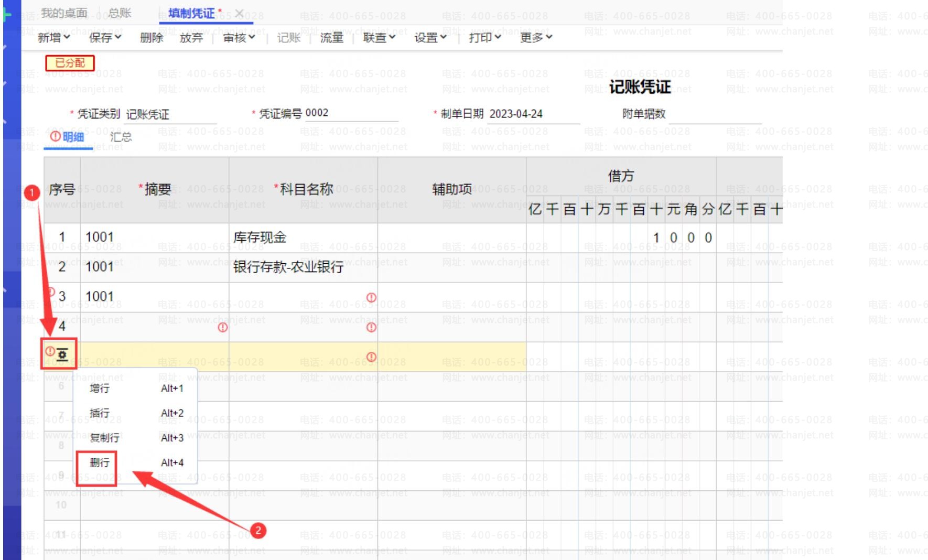The image size is (928, 560).
Task: Click sequence number 1 in the table
Action: 62,238
